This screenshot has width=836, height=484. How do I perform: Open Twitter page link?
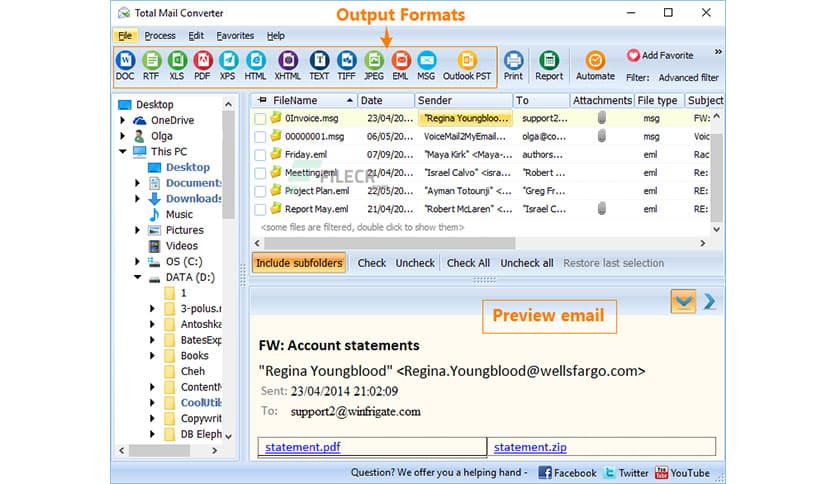point(626,473)
